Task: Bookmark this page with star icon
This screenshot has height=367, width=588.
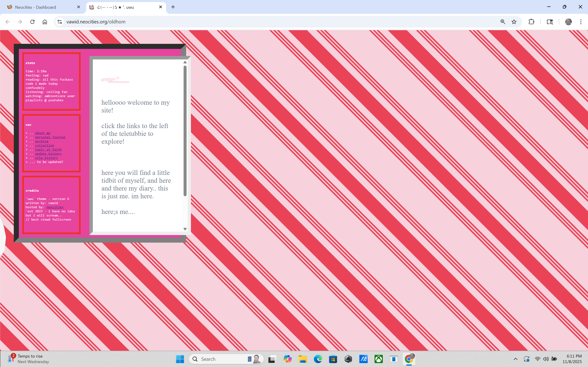Action: [514, 22]
